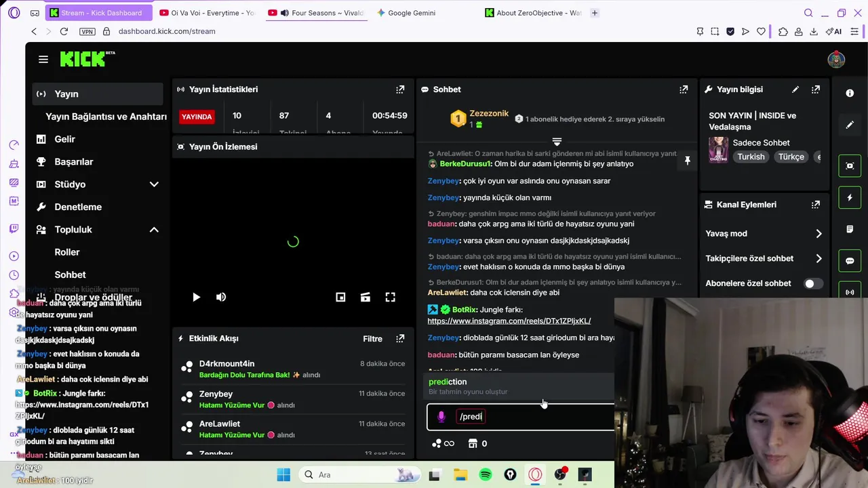This screenshot has width=868, height=488.
Task: Mute the stream preview volume
Action: [x=221, y=297]
